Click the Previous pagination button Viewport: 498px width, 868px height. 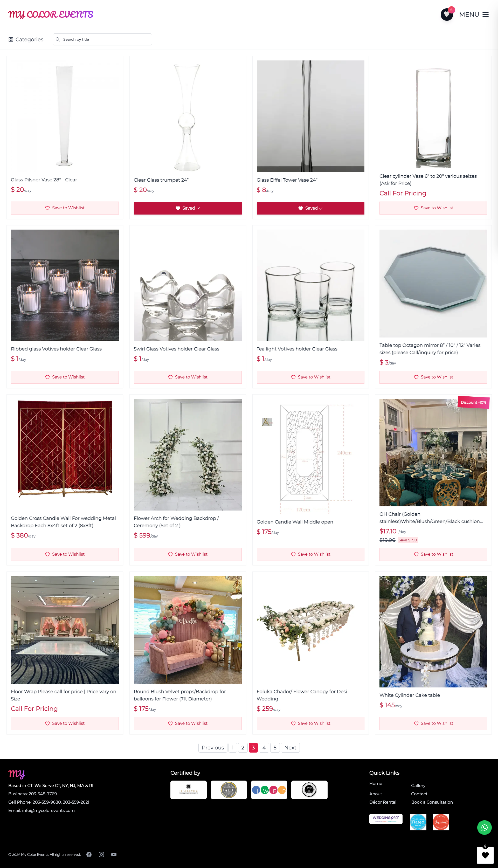click(x=213, y=747)
